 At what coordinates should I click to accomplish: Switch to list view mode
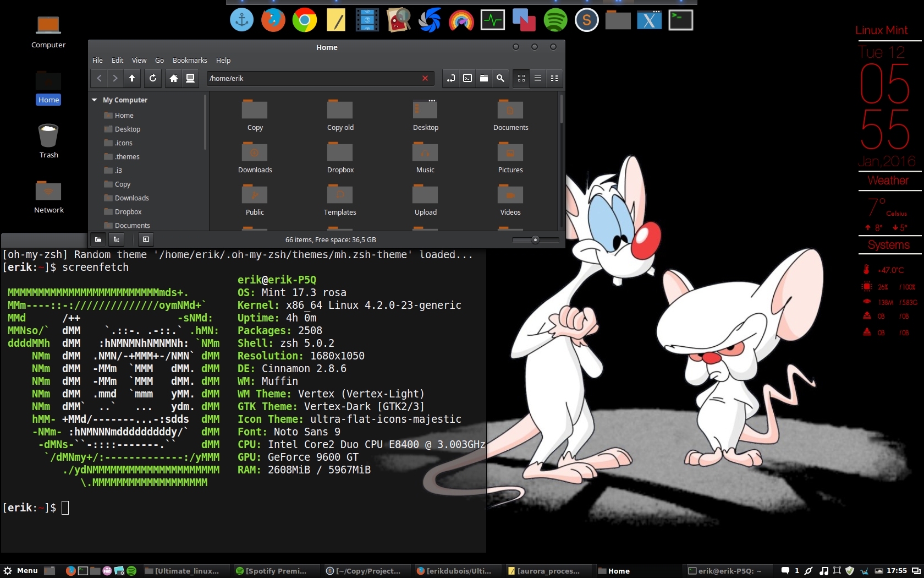pos(538,78)
